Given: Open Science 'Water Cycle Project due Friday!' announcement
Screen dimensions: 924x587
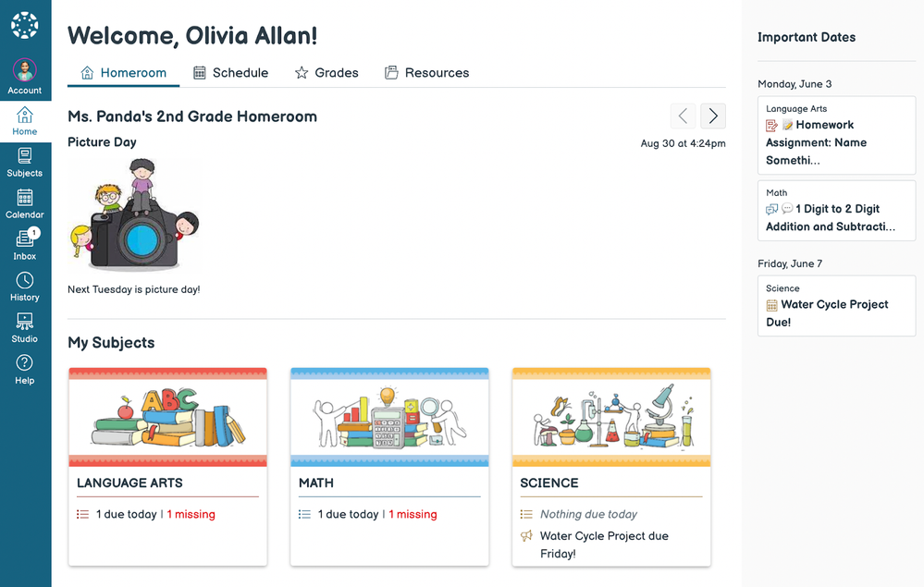Looking at the screenshot, I should 603,544.
